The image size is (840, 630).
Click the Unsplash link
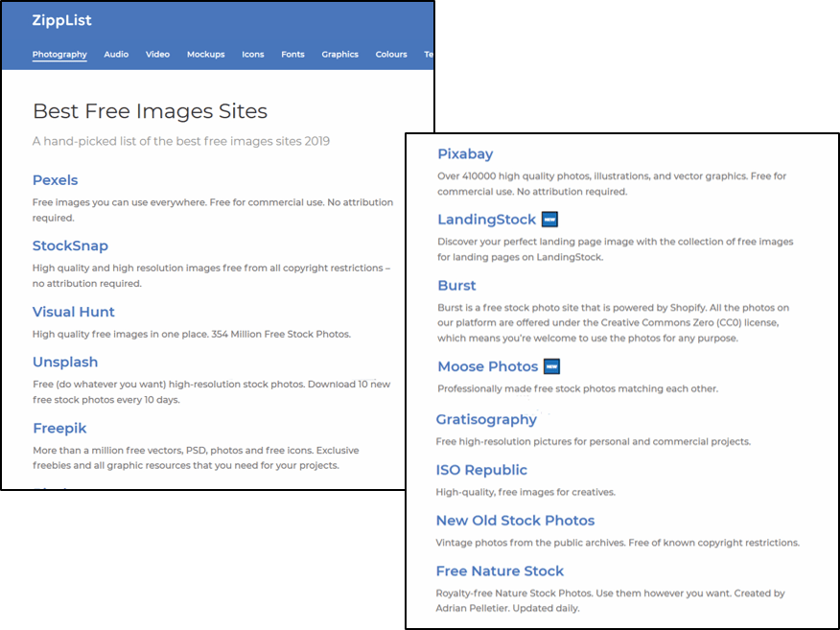(x=65, y=362)
